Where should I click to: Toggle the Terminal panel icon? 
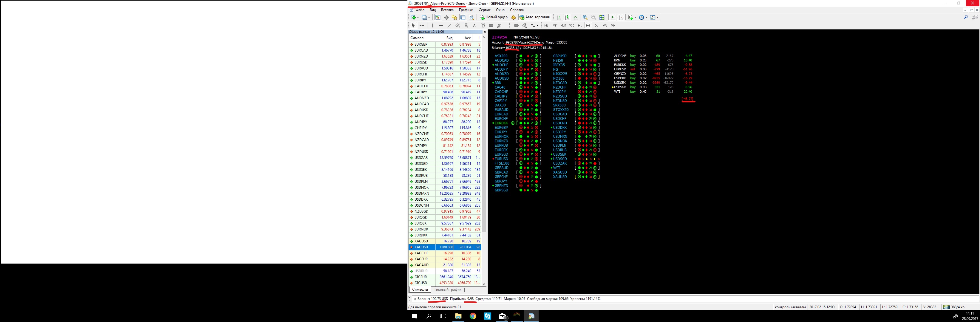pyautogui.click(x=463, y=18)
